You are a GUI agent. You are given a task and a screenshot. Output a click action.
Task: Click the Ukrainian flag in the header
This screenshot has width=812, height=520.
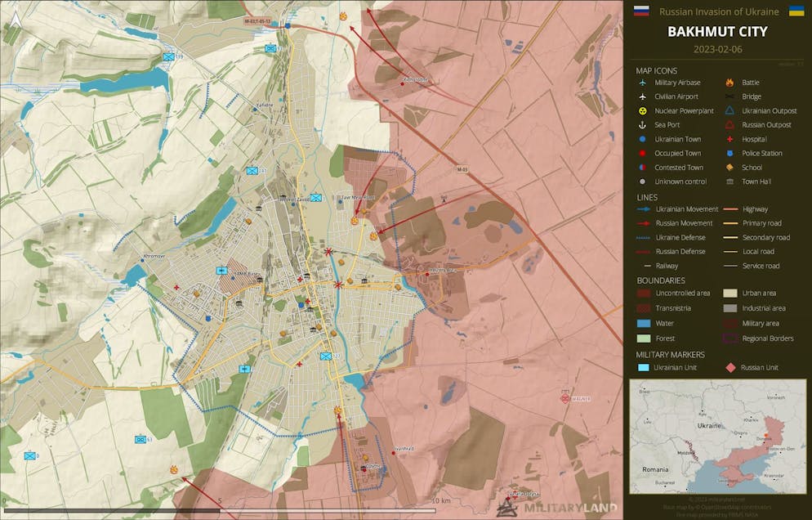[x=795, y=11]
